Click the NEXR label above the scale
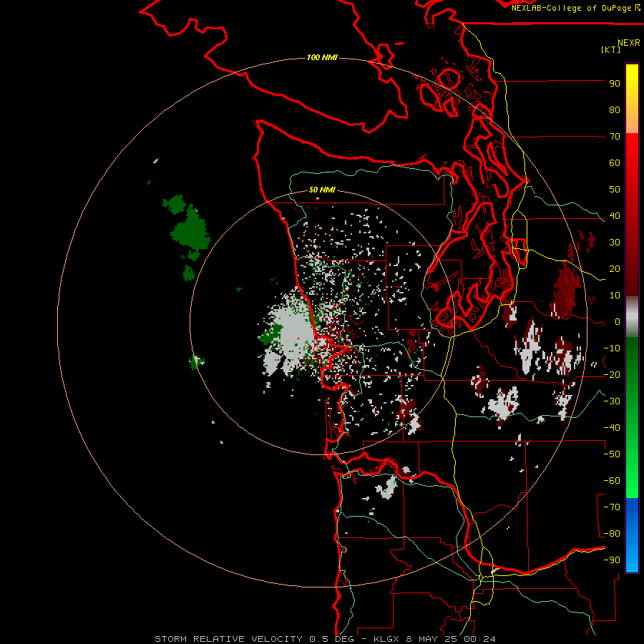The image size is (644, 644). pos(629,43)
